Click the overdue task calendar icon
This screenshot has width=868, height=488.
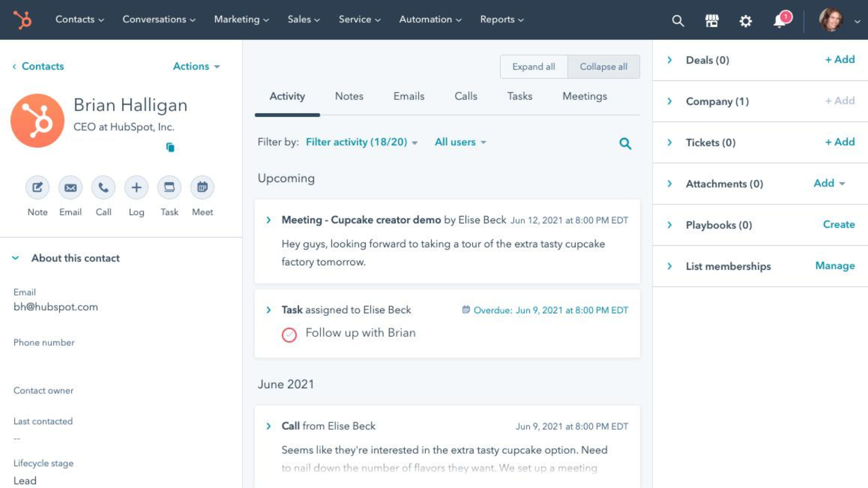[466, 310]
